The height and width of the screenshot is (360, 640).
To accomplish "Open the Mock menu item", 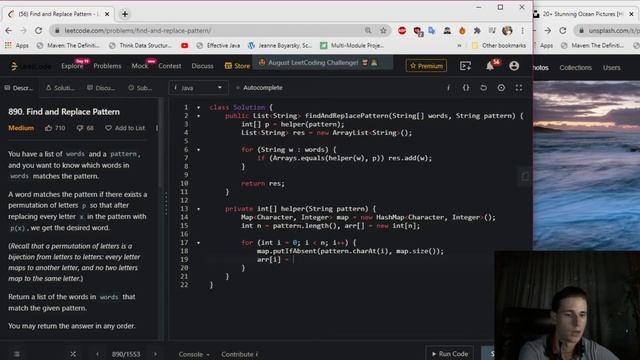I will coord(140,66).
